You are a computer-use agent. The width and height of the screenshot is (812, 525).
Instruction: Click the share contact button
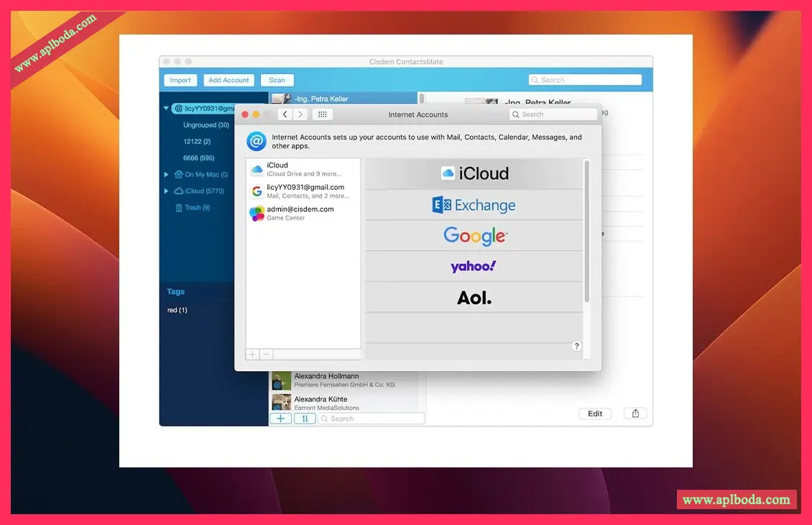click(635, 414)
